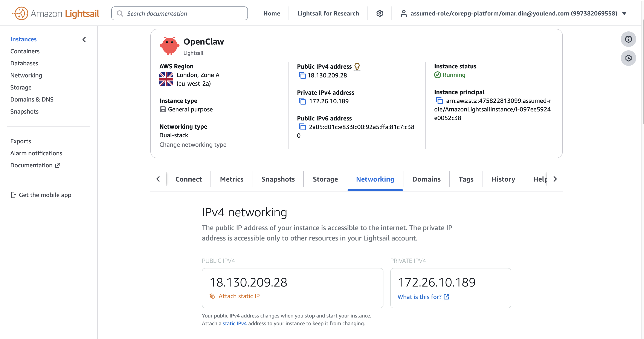Open the settings gear icon
This screenshot has height=339, width=644.
click(380, 13)
